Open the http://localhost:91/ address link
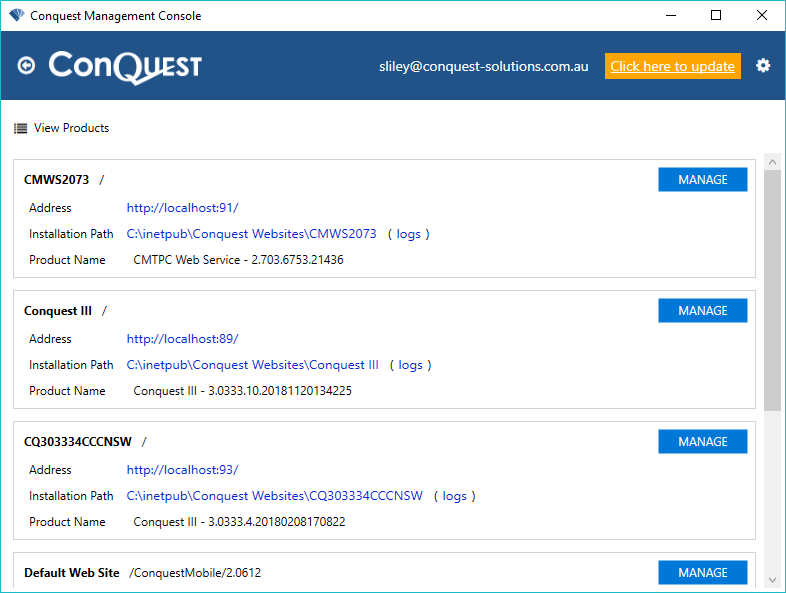786x593 pixels. (182, 208)
